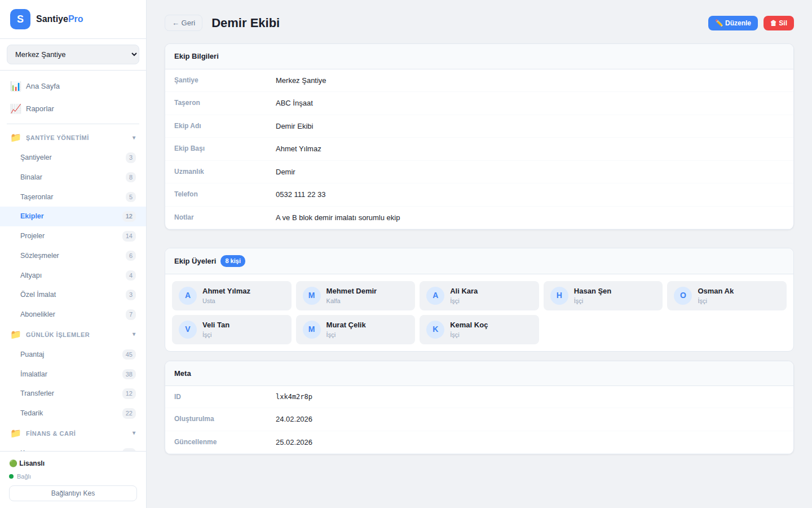Click Hasan Şen's avatar icon
The width and height of the screenshot is (812, 508).
click(x=559, y=296)
